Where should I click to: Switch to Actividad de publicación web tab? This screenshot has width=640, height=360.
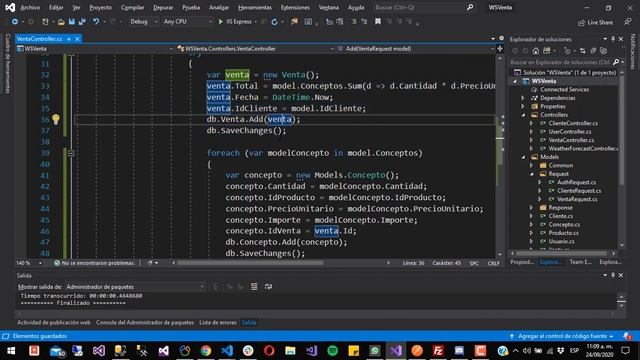[x=53, y=322]
